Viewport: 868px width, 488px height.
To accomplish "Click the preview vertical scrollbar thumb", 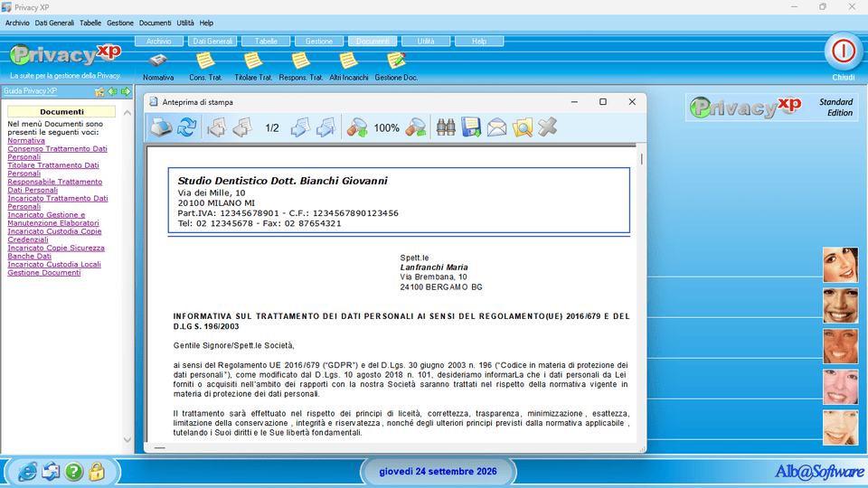I will 642,159.
